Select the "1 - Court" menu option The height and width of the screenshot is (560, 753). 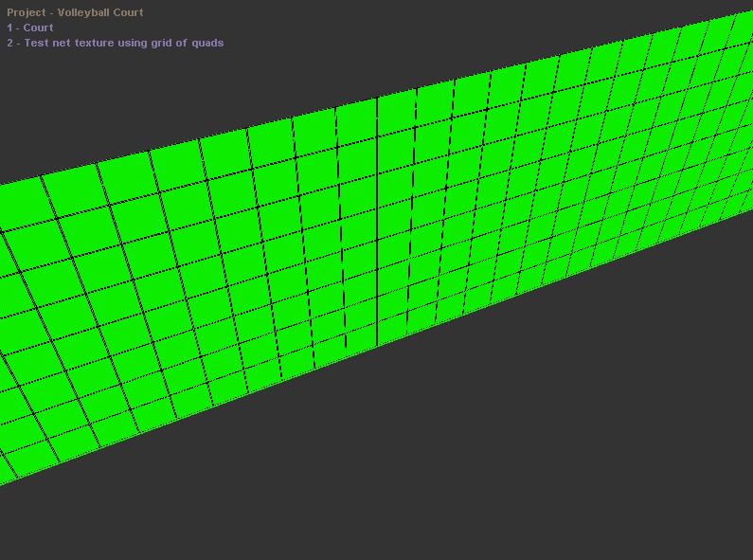(x=30, y=28)
